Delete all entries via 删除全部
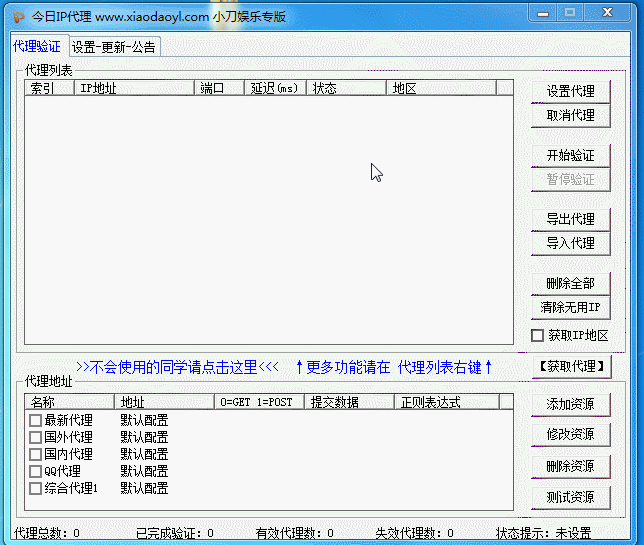This screenshot has width=644, height=545. pyautogui.click(x=570, y=283)
